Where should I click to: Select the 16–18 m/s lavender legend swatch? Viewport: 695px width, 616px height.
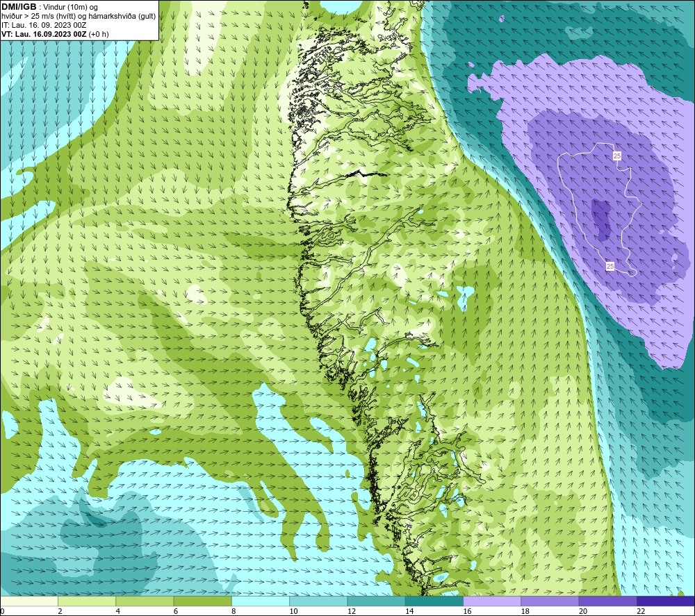pos(492,601)
